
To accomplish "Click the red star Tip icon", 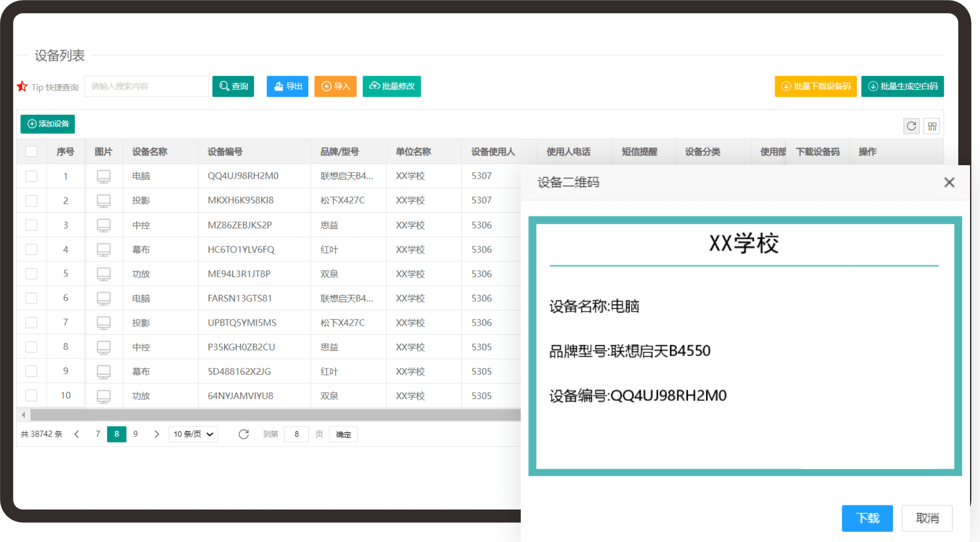I will pos(23,87).
